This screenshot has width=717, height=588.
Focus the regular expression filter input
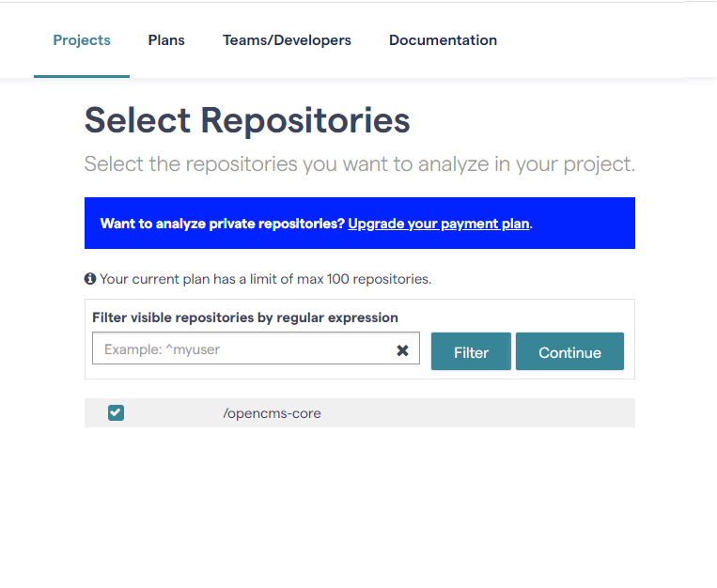[x=244, y=348]
